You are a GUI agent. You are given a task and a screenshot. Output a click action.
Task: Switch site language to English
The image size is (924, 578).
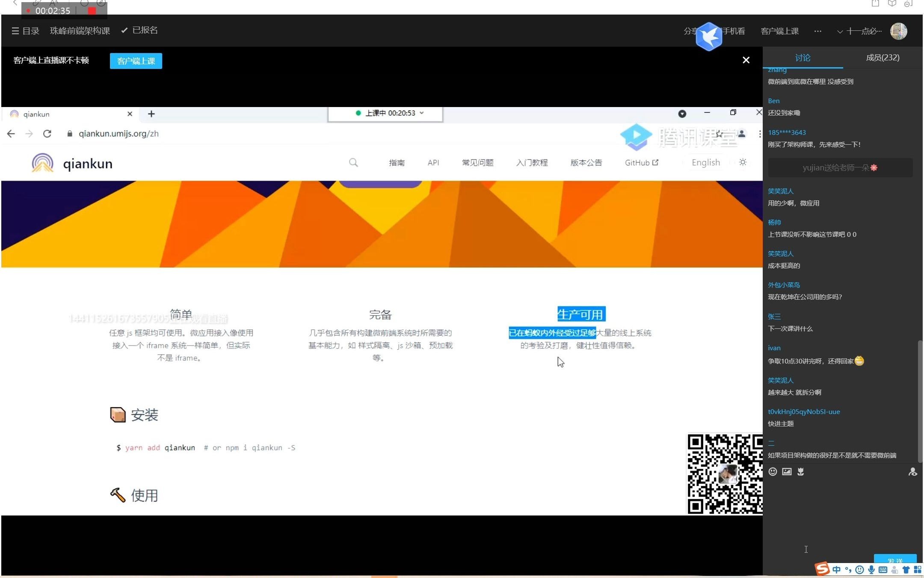[706, 163]
